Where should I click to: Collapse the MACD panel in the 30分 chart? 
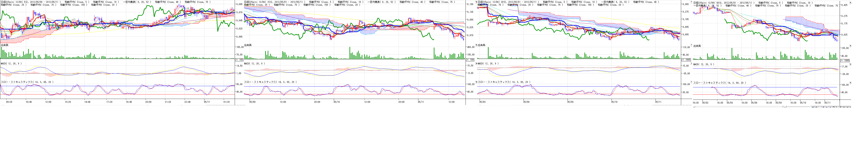477,63
